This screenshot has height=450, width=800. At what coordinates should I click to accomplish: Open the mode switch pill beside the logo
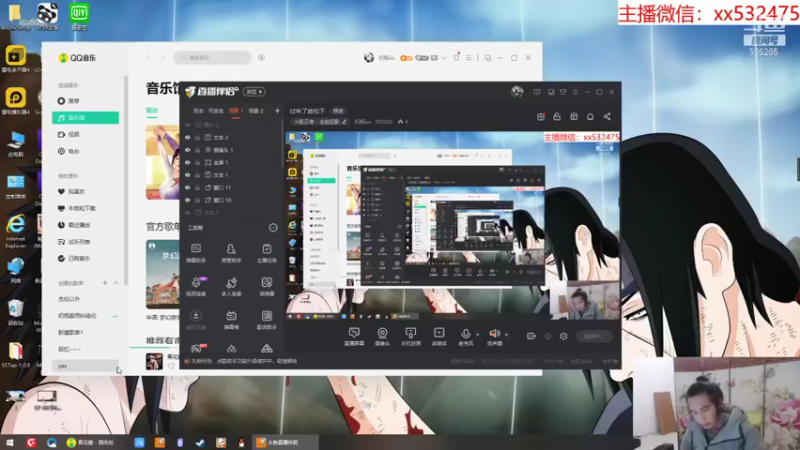coord(254,92)
